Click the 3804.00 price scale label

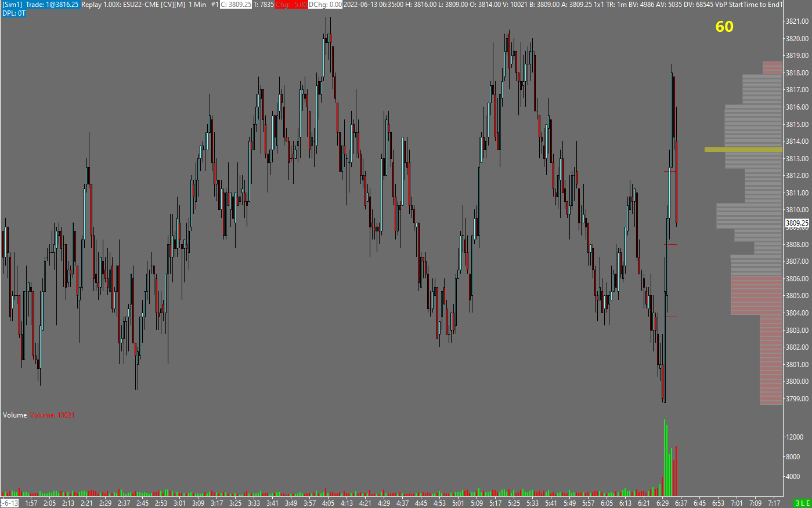click(x=797, y=313)
